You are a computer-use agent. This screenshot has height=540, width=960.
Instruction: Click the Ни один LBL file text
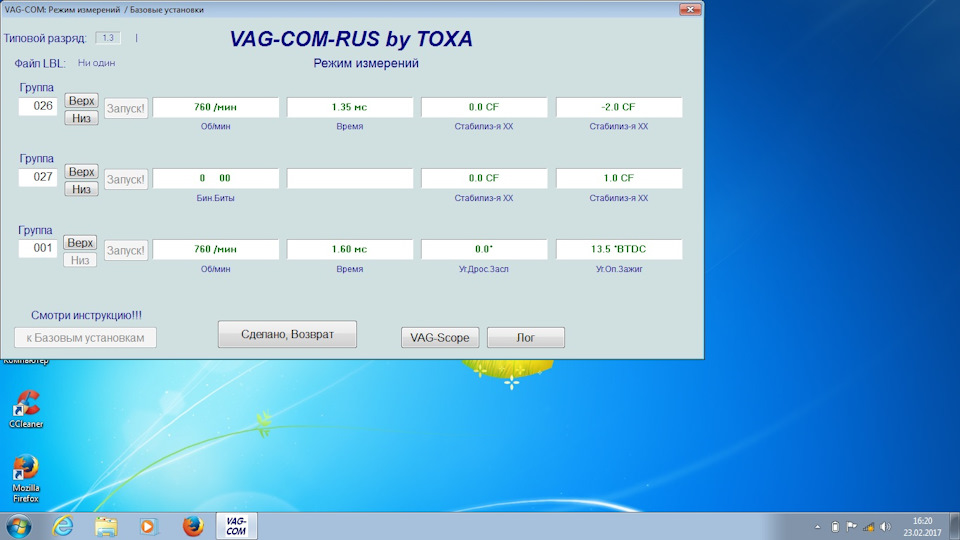click(96, 63)
